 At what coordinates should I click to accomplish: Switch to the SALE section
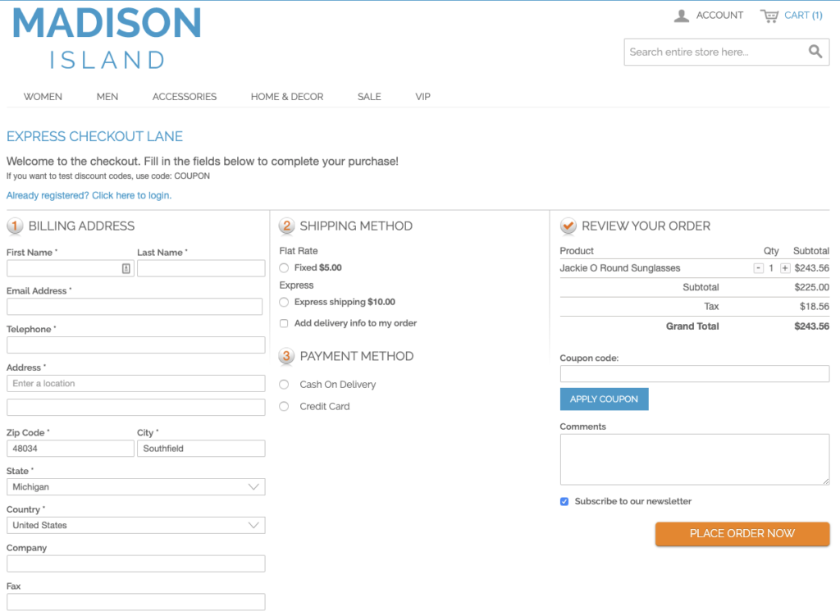[369, 96]
